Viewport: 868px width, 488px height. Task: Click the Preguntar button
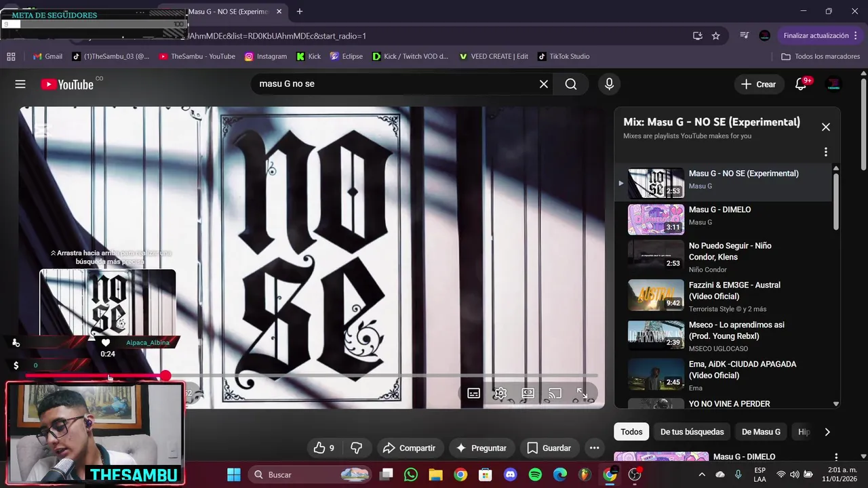(481, 448)
